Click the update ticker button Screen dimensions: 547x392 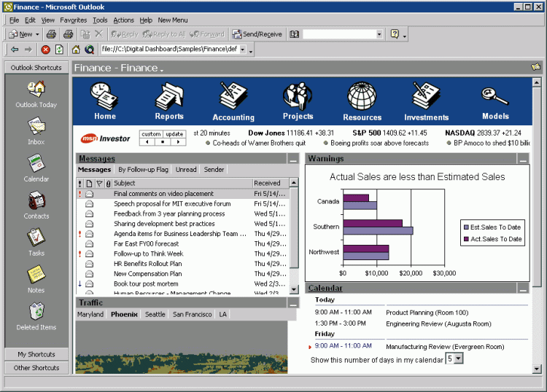click(174, 134)
